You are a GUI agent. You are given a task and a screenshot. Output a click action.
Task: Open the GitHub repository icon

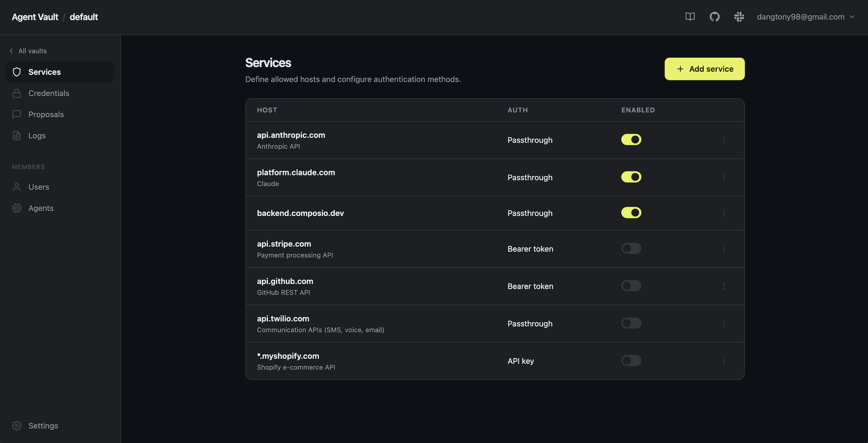(x=714, y=17)
